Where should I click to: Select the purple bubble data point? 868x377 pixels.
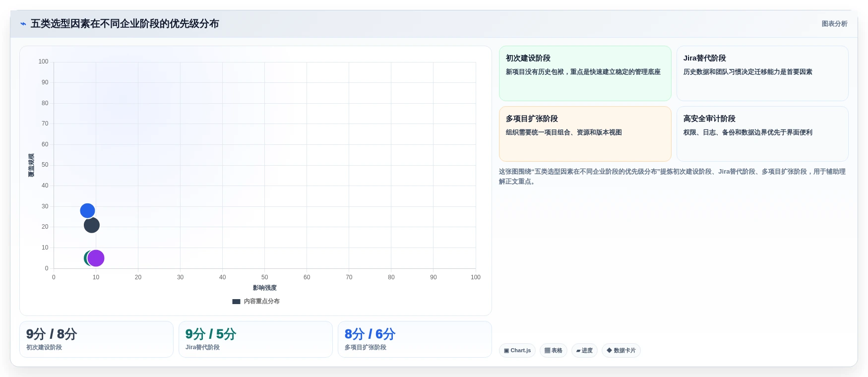tap(96, 258)
